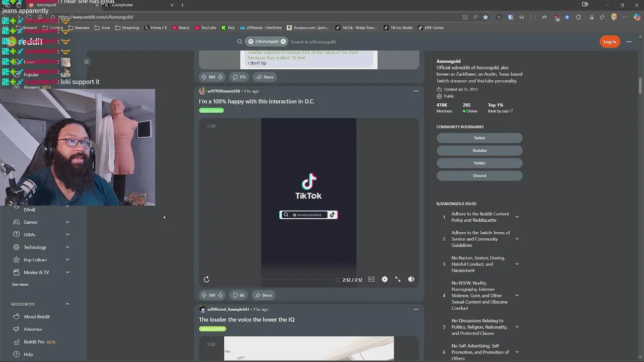Open the Twitter community bookmark

[x=479, y=163]
